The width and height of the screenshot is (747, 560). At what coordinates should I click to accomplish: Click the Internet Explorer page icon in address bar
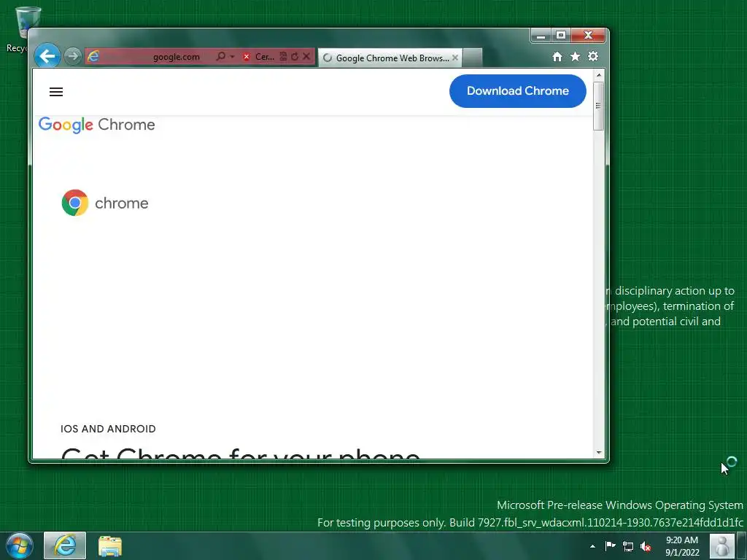point(93,57)
